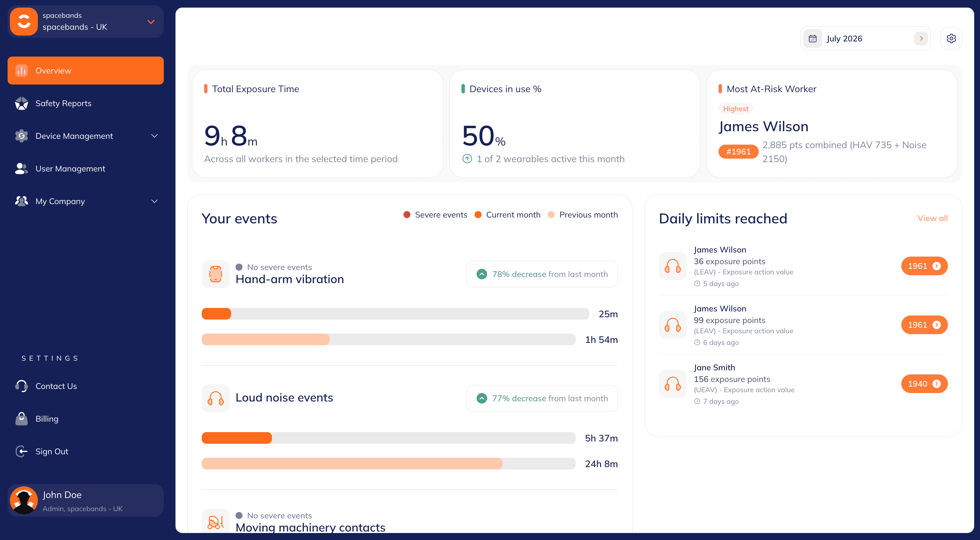Click the My Company group icon
This screenshot has height=540, width=980.
point(22,201)
